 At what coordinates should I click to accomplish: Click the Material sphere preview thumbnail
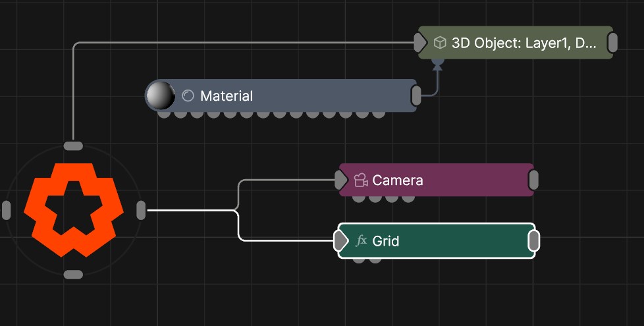tap(160, 95)
